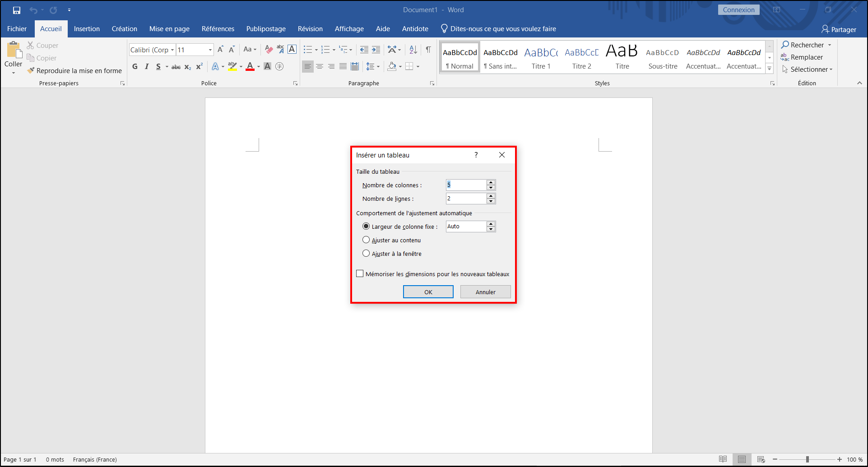This screenshot has height=467, width=868.
Task: Decrease number of lignes stepper down
Action: coord(491,201)
